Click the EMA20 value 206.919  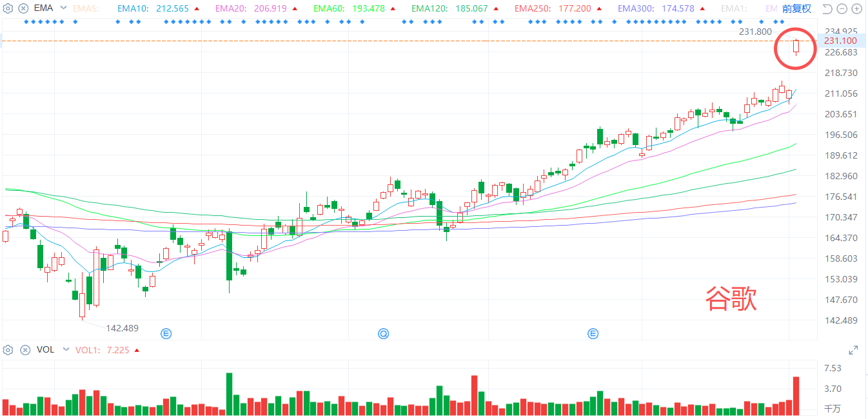click(271, 8)
